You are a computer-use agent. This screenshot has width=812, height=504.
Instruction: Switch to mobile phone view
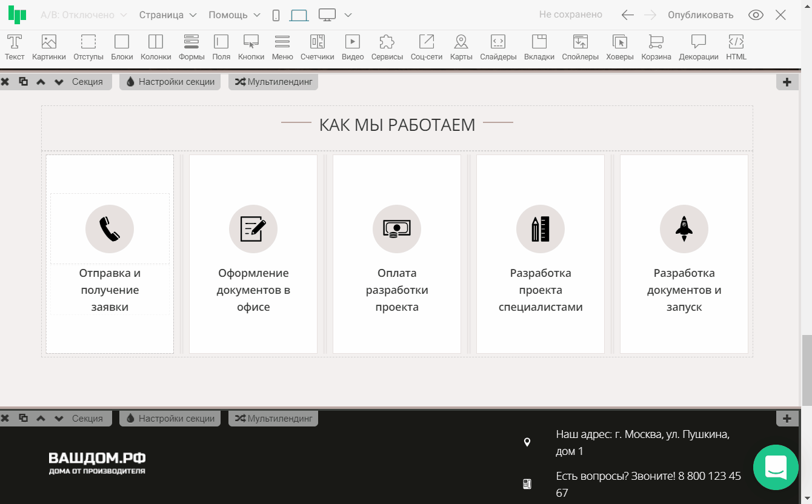tap(276, 15)
